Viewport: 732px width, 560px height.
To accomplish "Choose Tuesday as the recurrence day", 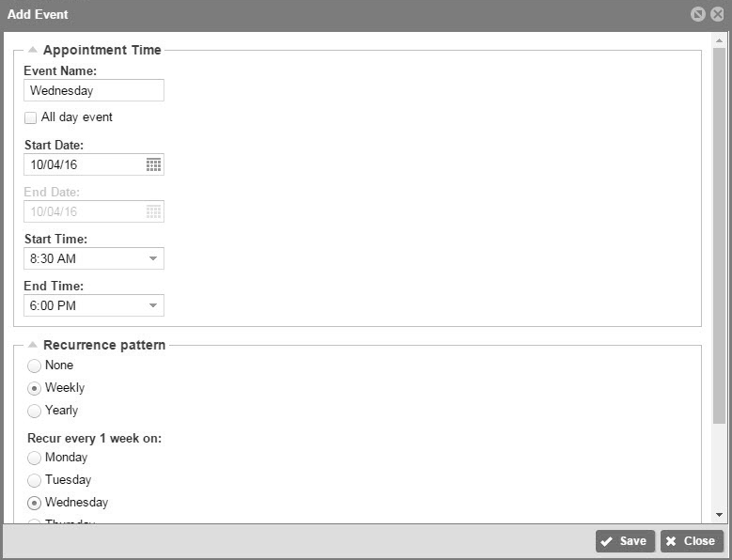I will pyautogui.click(x=34, y=480).
